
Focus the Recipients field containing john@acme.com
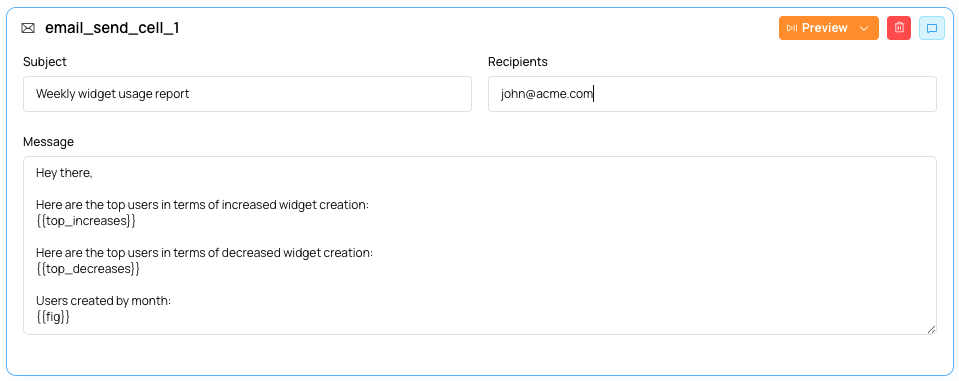click(712, 94)
